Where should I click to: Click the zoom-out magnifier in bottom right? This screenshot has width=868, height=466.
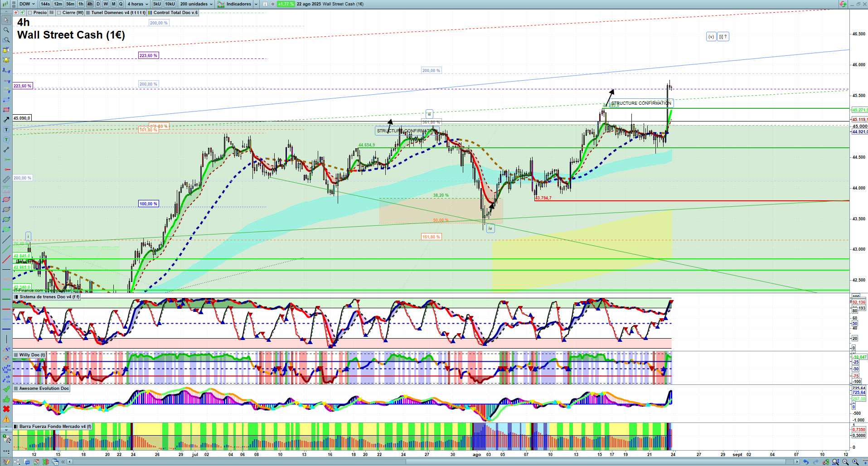[845, 462]
